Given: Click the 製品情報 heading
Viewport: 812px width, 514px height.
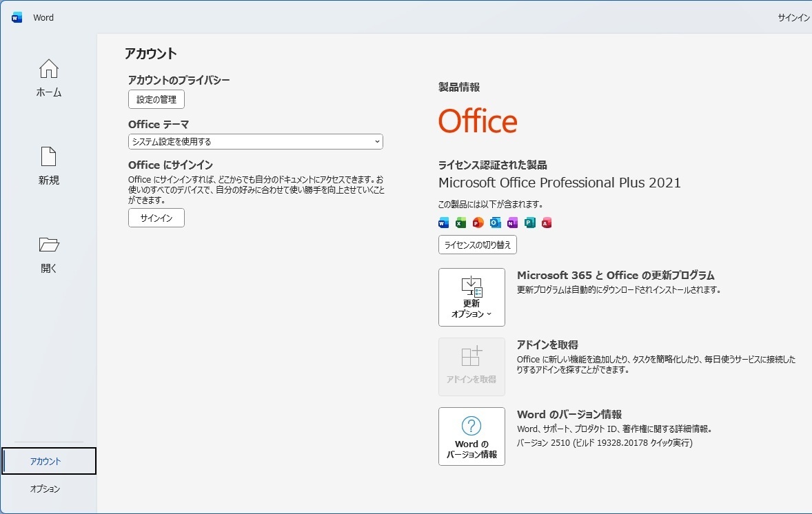Looking at the screenshot, I should (x=459, y=87).
